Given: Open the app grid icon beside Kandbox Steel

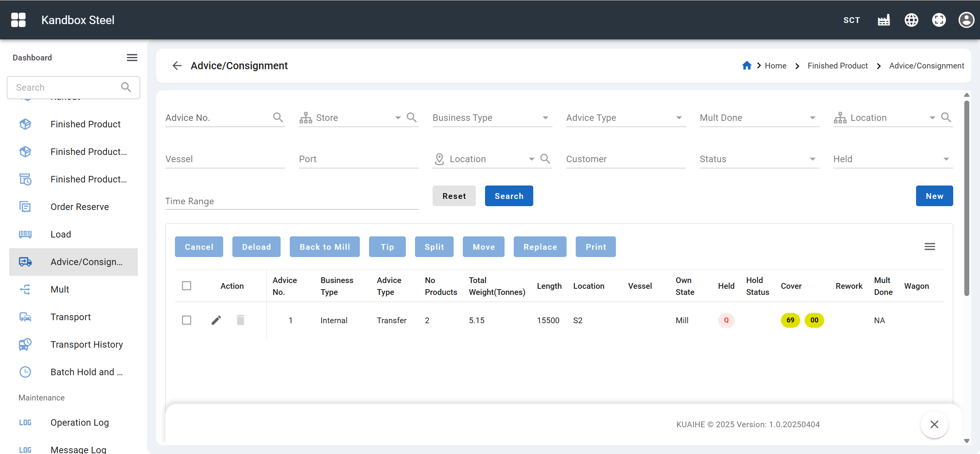Looking at the screenshot, I should coord(18,20).
